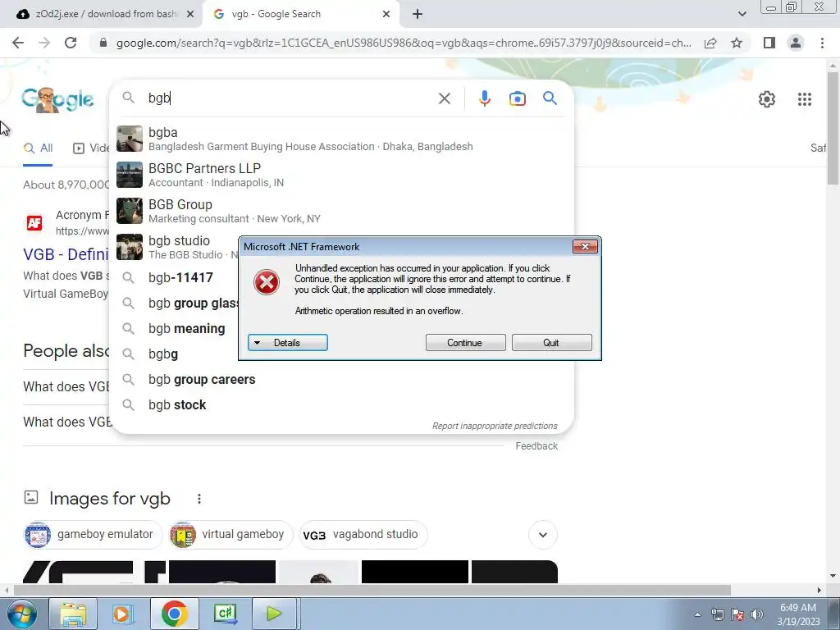Click the vertical page scrollbar
This screenshot has width=840, height=630.
(x=833, y=129)
